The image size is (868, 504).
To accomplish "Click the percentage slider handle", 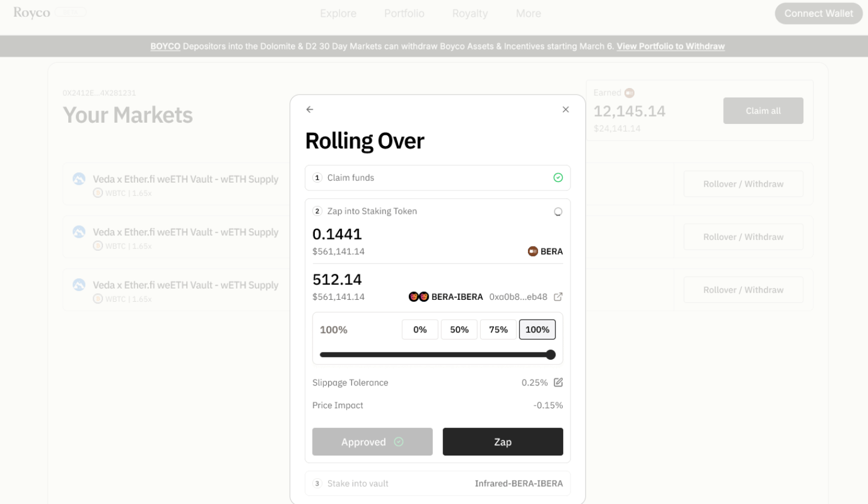I will [x=551, y=355].
